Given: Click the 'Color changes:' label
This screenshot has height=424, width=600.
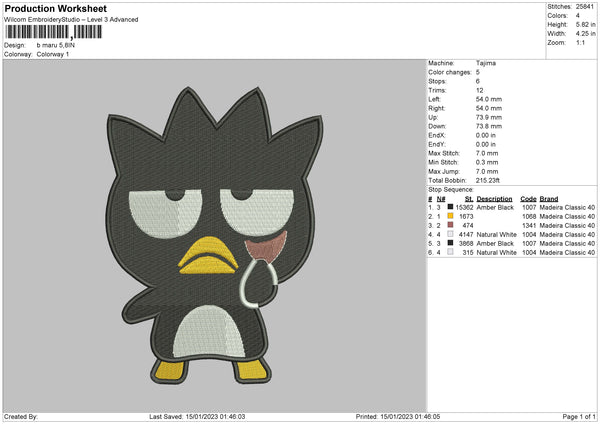Looking at the screenshot, I should click(450, 72).
